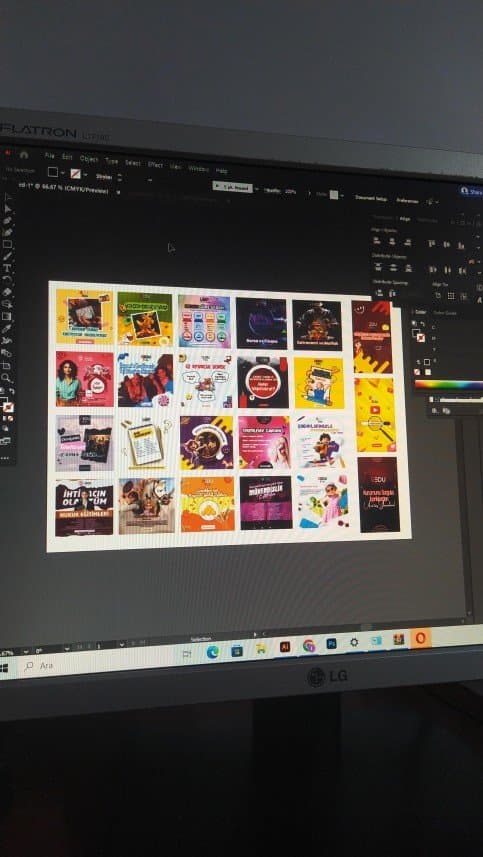The image size is (483, 857).
Task: Pick a color from the spectrum bar
Action: (x=449, y=384)
